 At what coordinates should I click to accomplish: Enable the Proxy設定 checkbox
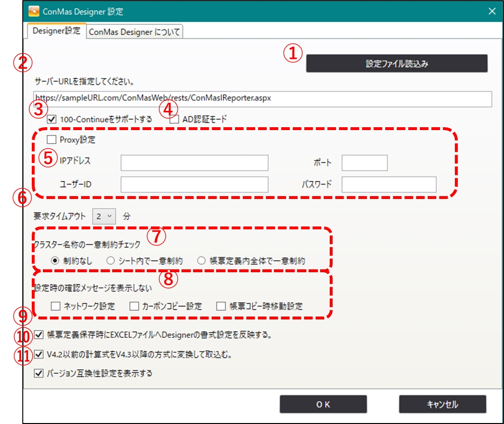pyautogui.click(x=52, y=140)
